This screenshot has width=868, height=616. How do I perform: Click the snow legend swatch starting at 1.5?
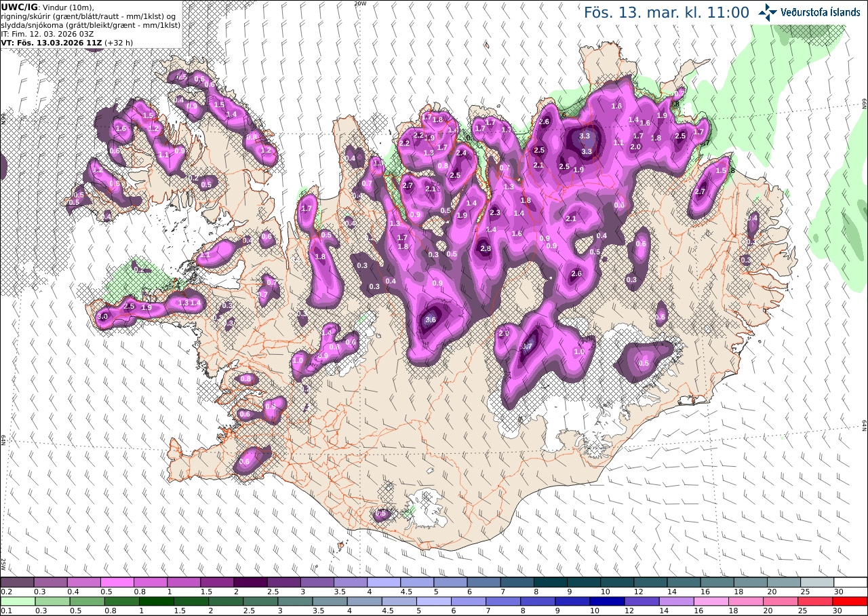(x=217, y=582)
